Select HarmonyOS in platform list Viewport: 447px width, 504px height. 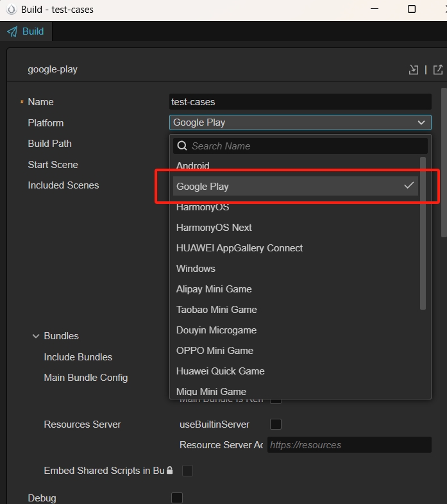pyautogui.click(x=296, y=207)
